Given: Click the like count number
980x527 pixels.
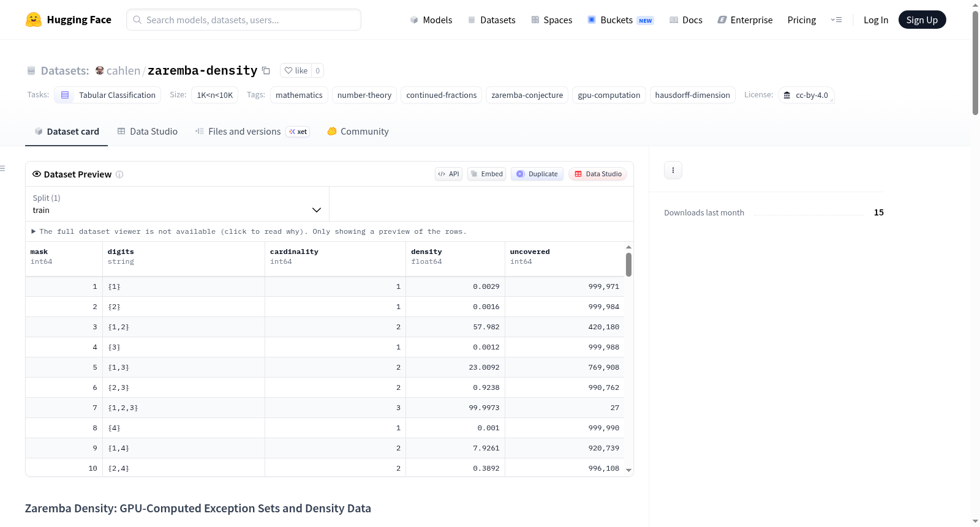Looking at the screenshot, I should [317, 70].
